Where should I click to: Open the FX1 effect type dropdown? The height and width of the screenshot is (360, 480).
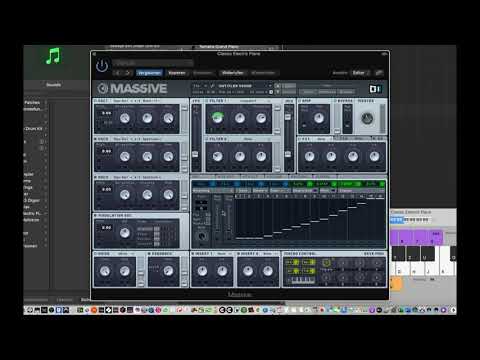322,139
